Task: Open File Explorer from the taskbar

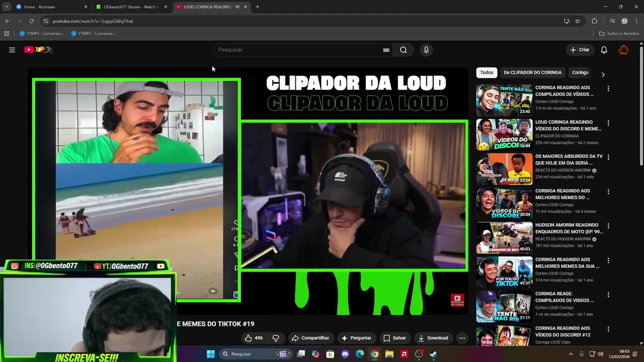Action: click(x=389, y=354)
